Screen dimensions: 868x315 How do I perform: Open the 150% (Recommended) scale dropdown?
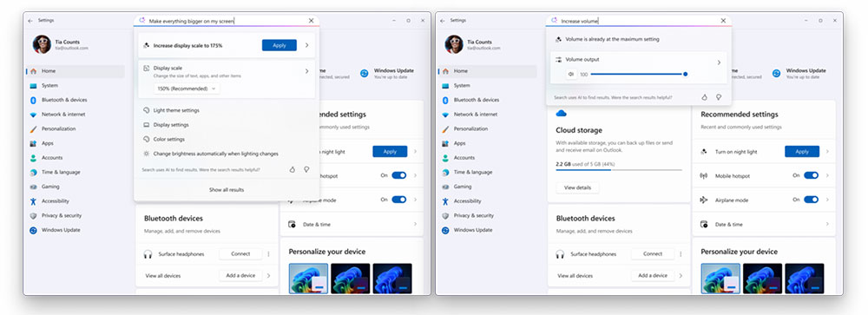187,89
